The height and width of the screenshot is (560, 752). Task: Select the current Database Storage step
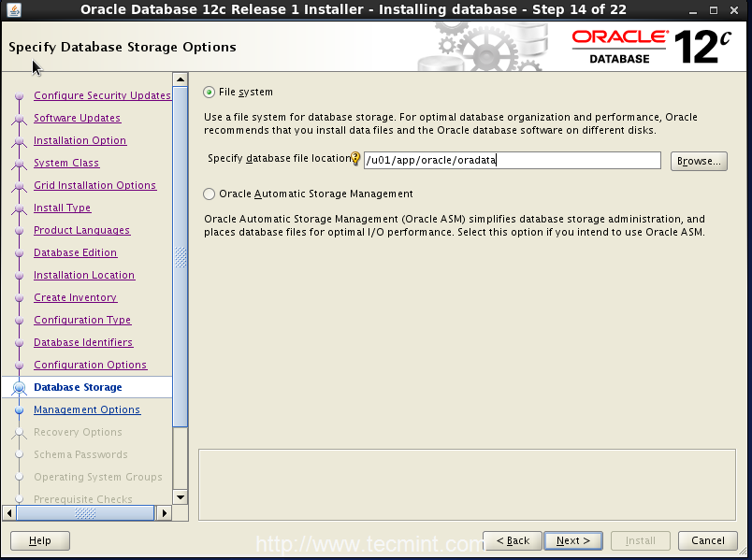point(78,387)
